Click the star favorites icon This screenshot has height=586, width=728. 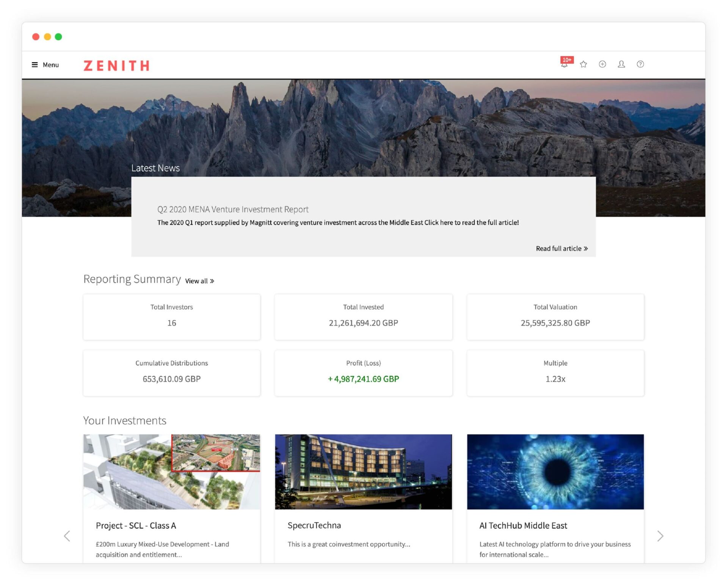(x=584, y=64)
